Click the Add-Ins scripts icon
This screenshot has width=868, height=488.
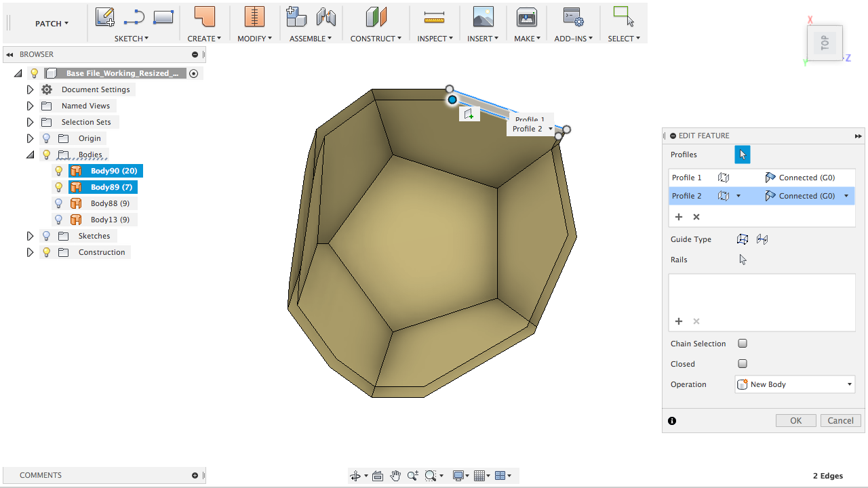(x=573, y=17)
